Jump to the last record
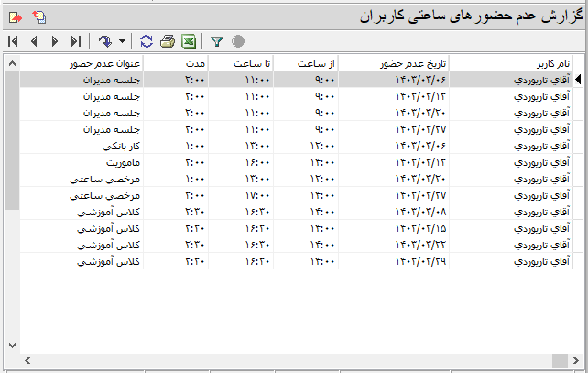This screenshot has width=588, height=373. coord(76,41)
